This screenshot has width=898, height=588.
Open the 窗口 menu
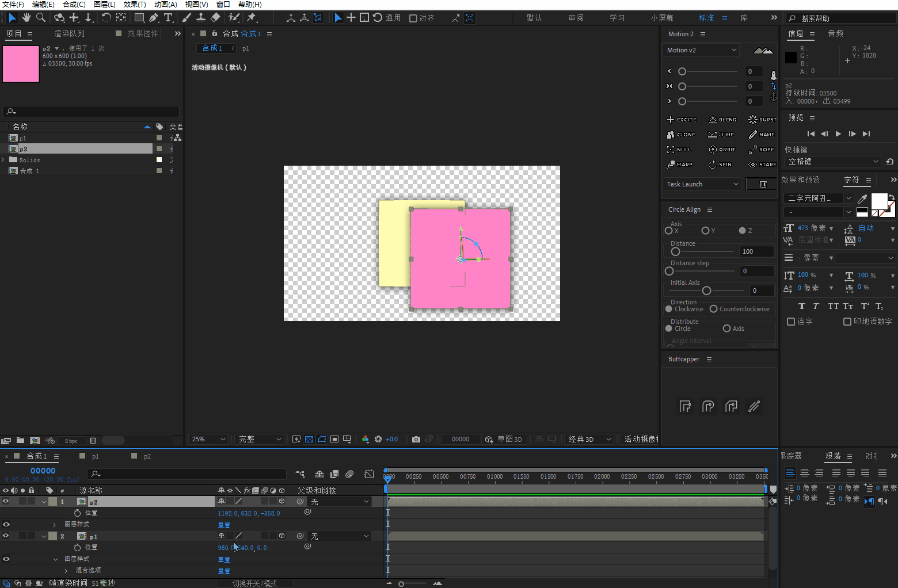(223, 5)
